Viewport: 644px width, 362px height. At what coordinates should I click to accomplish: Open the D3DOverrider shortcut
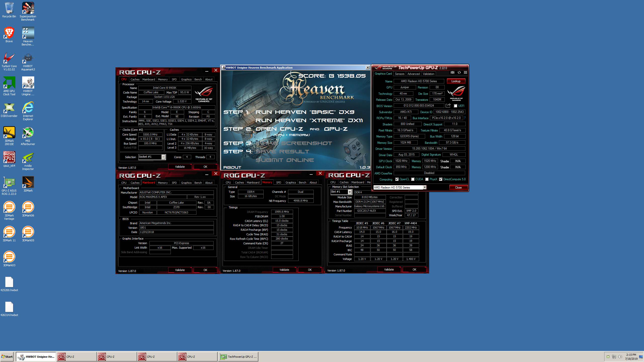(x=9, y=110)
